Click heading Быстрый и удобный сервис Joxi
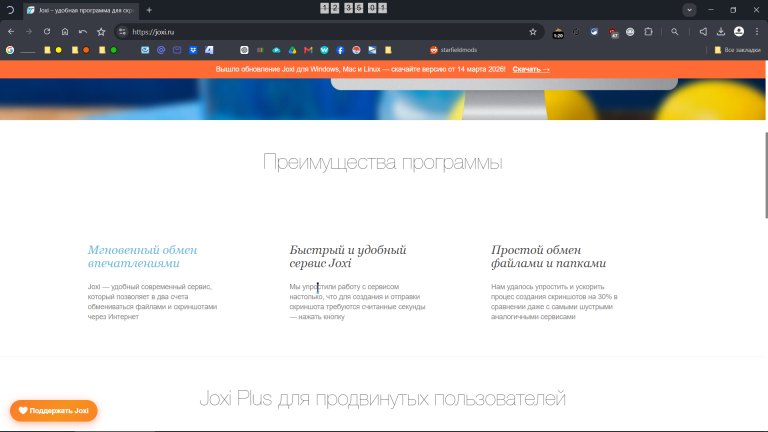The image size is (768, 432). pyautogui.click(x=348, y=257)
